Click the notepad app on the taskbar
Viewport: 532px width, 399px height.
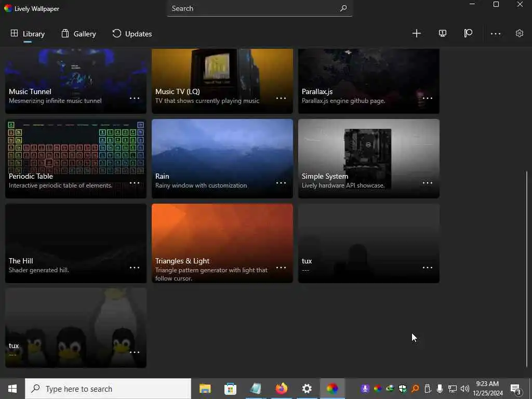pyautogui.click(x=256, y=389)
